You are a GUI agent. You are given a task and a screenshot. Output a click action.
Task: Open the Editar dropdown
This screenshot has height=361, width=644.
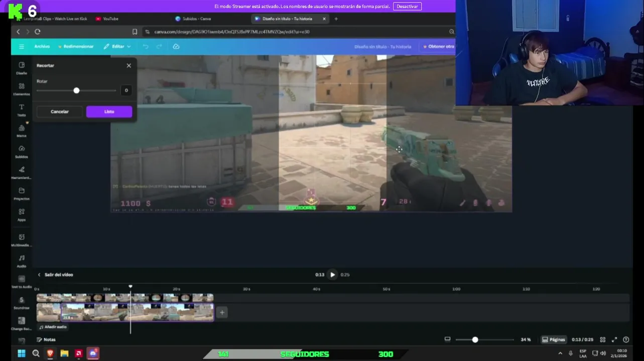tap(117, 47)
